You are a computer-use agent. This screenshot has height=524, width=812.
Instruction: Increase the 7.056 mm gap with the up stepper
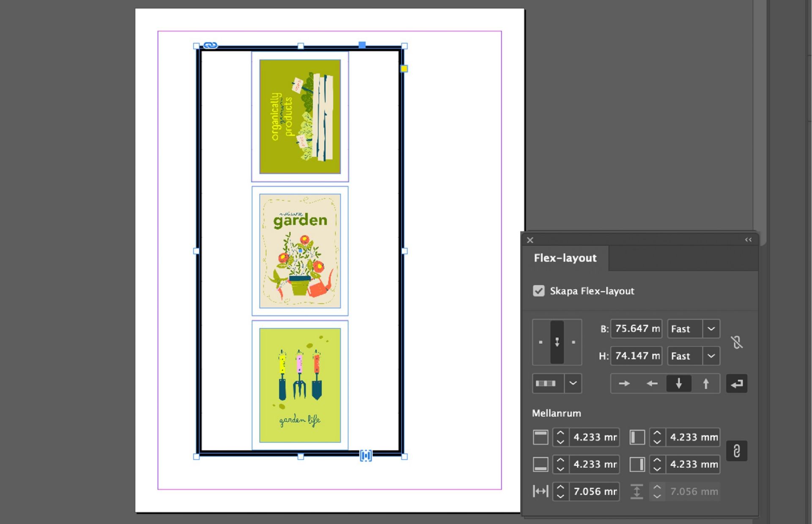560,487
